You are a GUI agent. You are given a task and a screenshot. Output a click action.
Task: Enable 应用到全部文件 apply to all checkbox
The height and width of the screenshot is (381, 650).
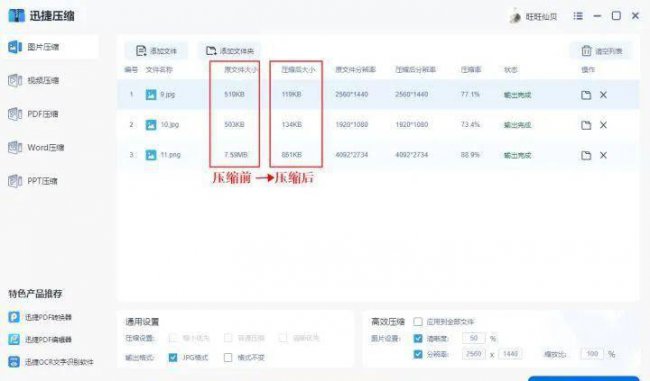[418, 322]
